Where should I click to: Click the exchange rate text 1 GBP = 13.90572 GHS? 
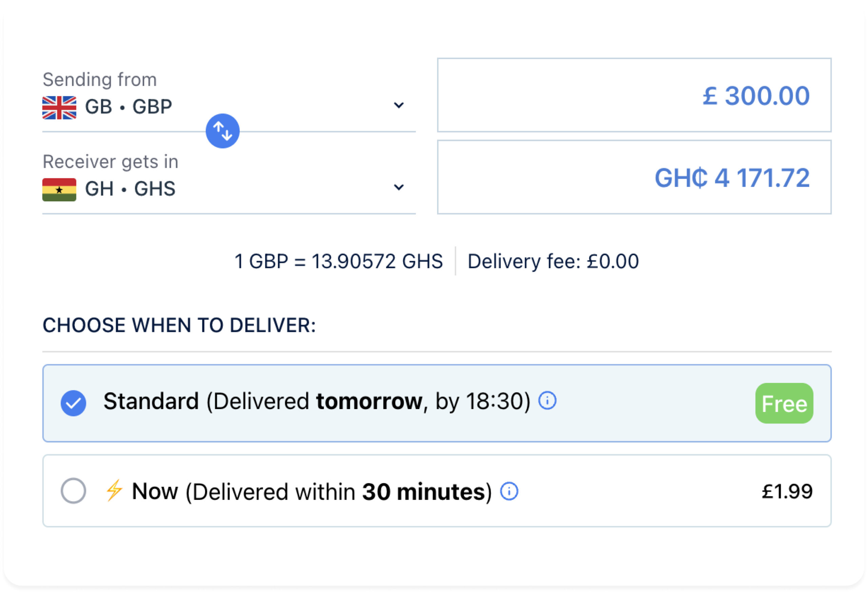pos(339,261)
